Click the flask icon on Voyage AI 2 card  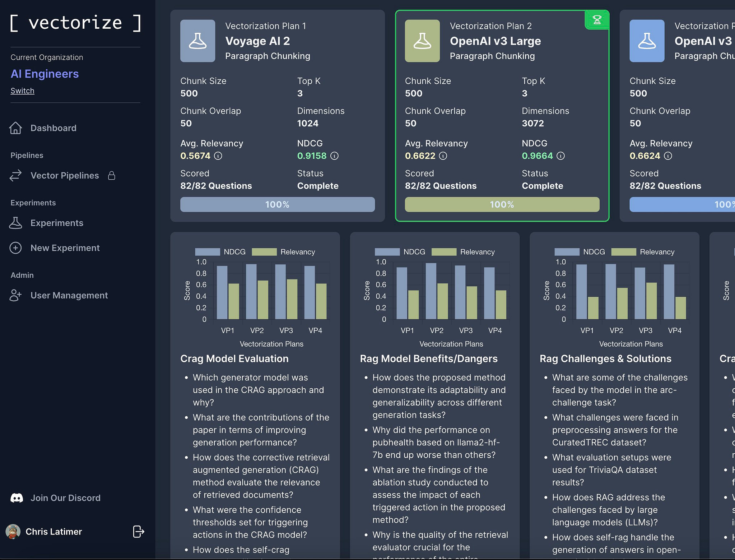198,41
